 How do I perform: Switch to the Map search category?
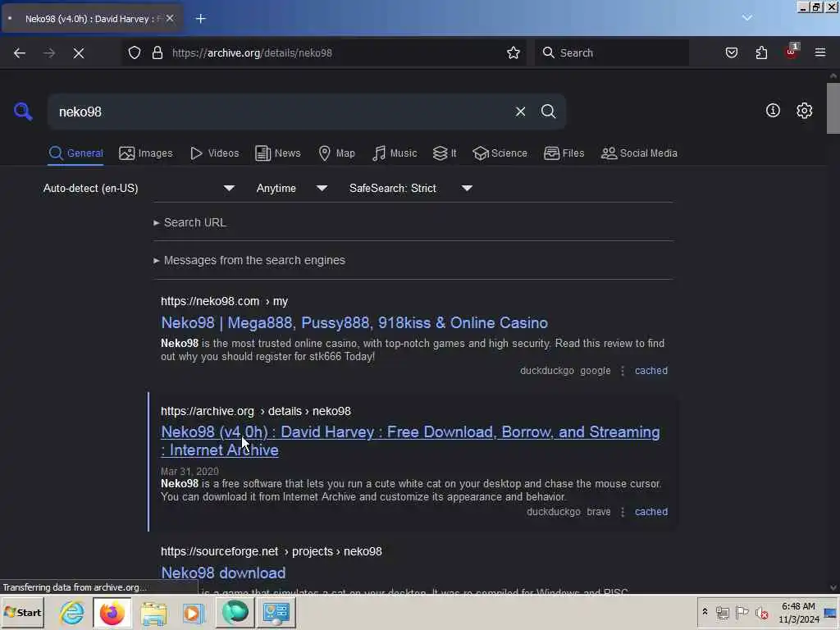[336, 153]
